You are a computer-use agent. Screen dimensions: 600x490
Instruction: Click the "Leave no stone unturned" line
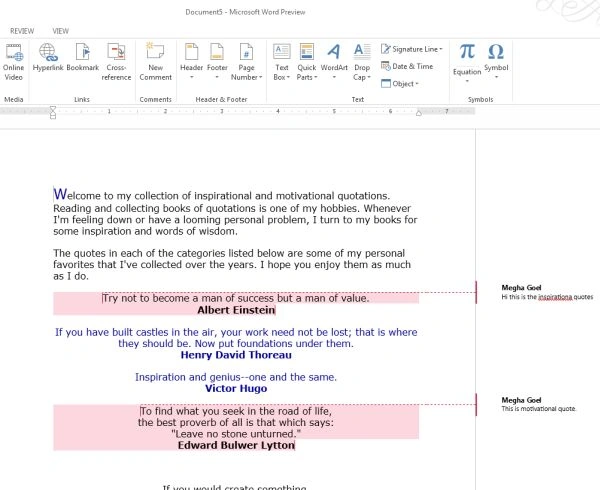[236, 434]
